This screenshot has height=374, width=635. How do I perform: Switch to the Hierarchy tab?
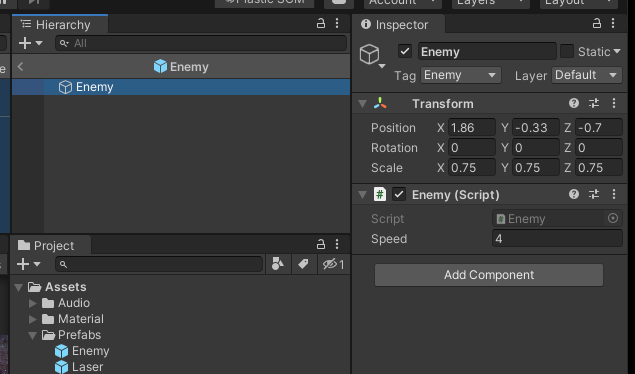60,25
